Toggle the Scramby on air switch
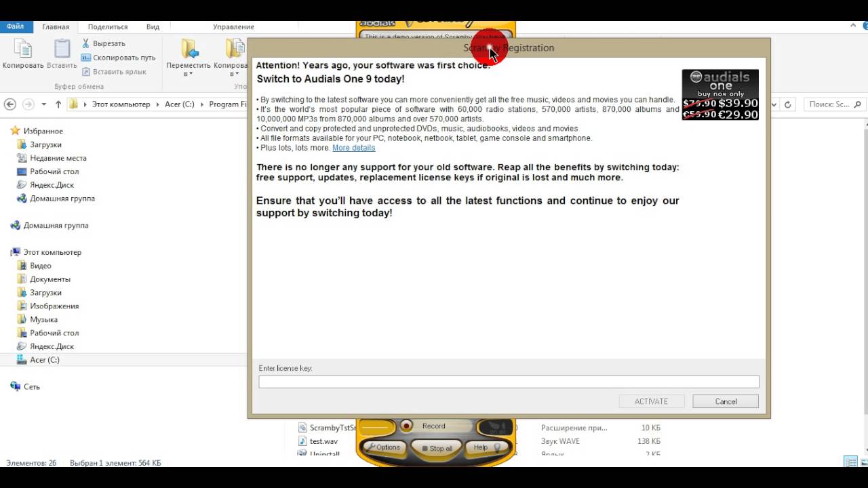The width and height of the screenshot is (868, 488). (494, 427)
